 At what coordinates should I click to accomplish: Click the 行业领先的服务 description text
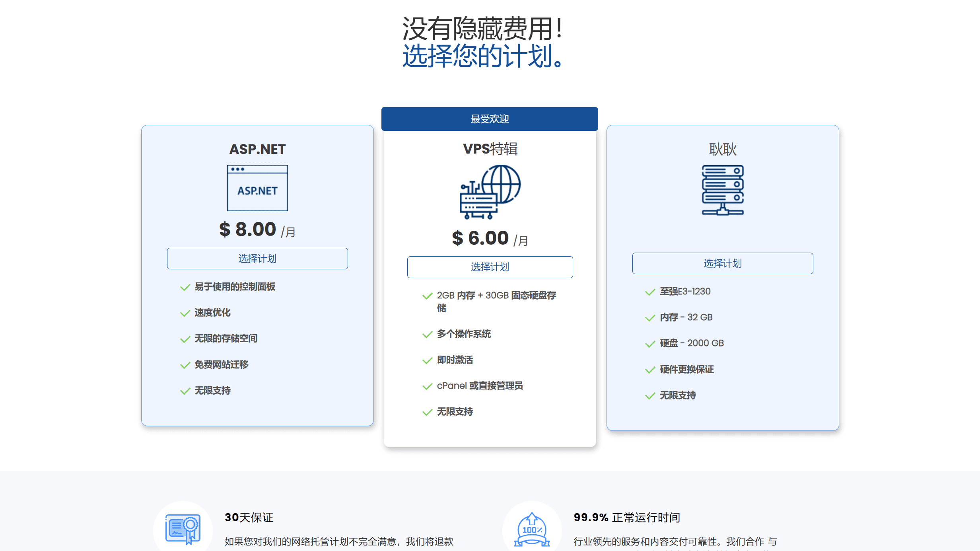tap(675, 541)
